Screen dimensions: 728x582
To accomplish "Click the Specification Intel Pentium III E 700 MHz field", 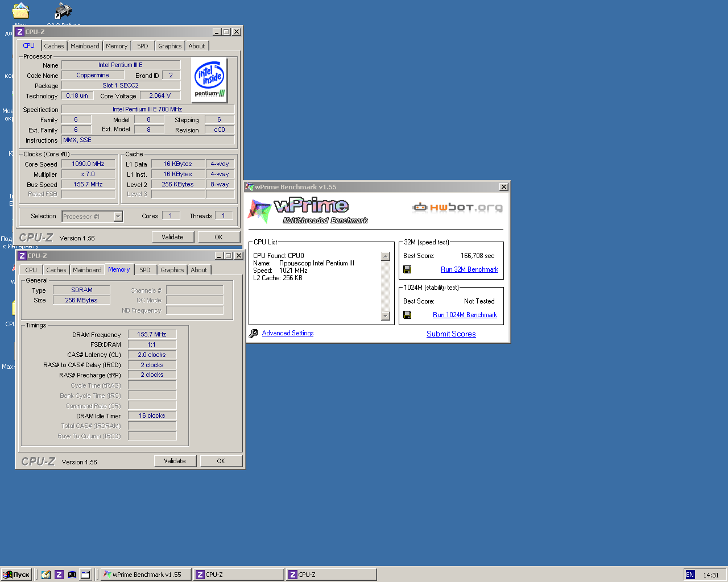I will (148, 109).
